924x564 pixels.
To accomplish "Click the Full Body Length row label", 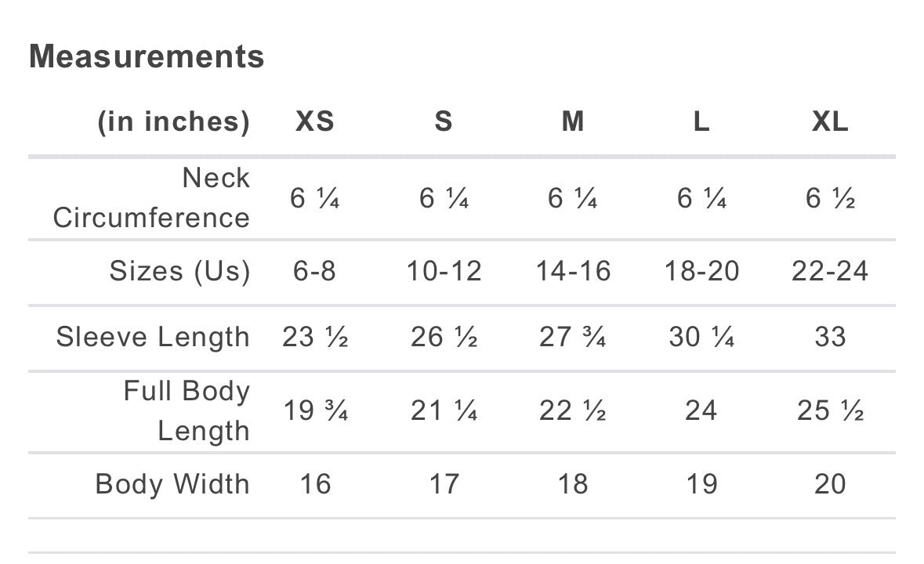I will [187, 410].
